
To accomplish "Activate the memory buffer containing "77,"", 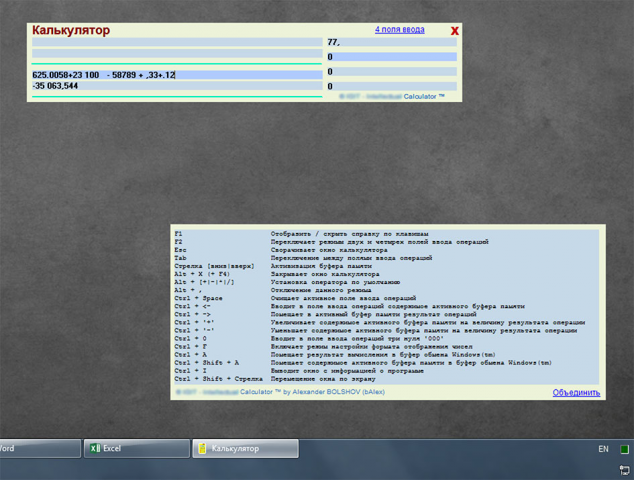I will 392,42.
